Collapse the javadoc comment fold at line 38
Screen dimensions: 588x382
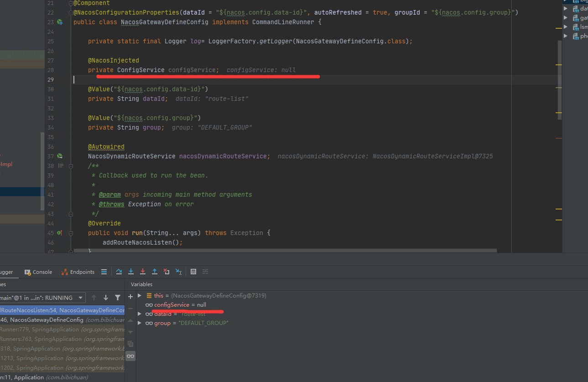(x=71, y=166)
